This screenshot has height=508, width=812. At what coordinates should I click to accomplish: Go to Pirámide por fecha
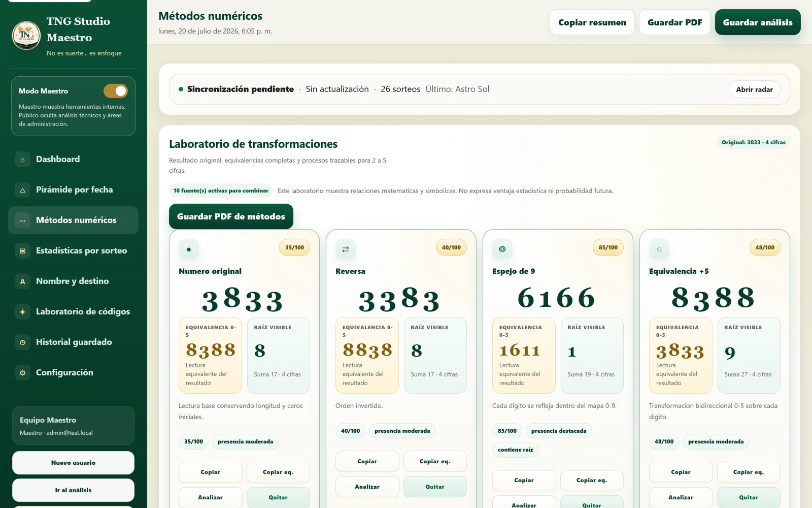coord(73,190)
